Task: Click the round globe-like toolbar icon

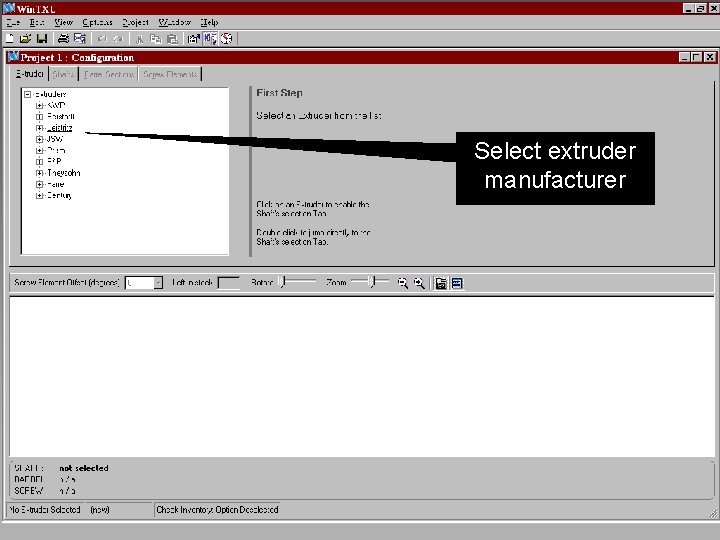Action: 226,39
